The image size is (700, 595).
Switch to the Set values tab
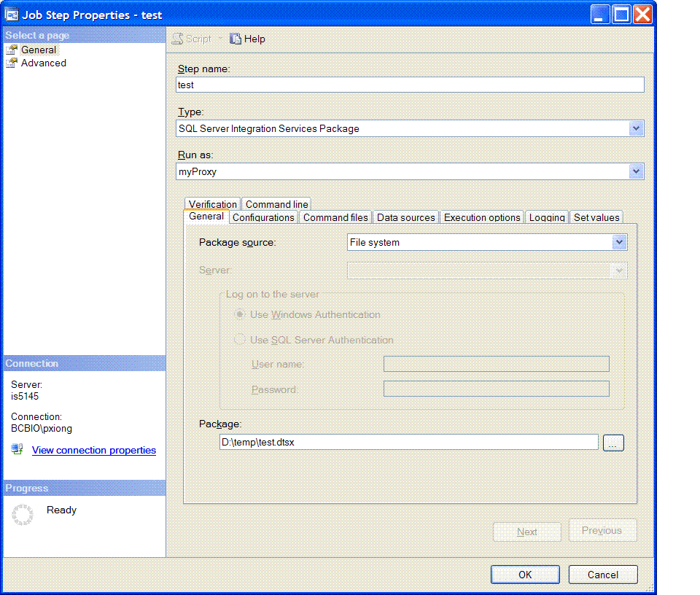coord(596,217)
